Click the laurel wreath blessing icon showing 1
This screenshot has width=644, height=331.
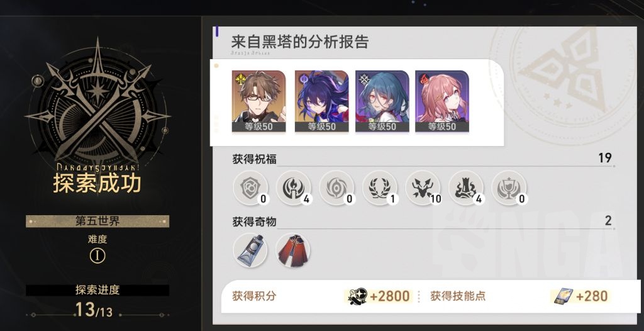tap(379, 188)
